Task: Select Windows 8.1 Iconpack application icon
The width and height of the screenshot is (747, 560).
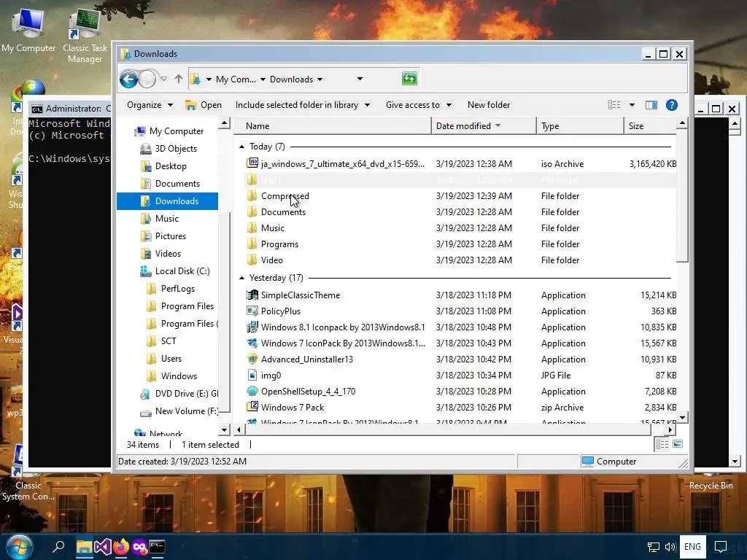Action: (252, 327)
